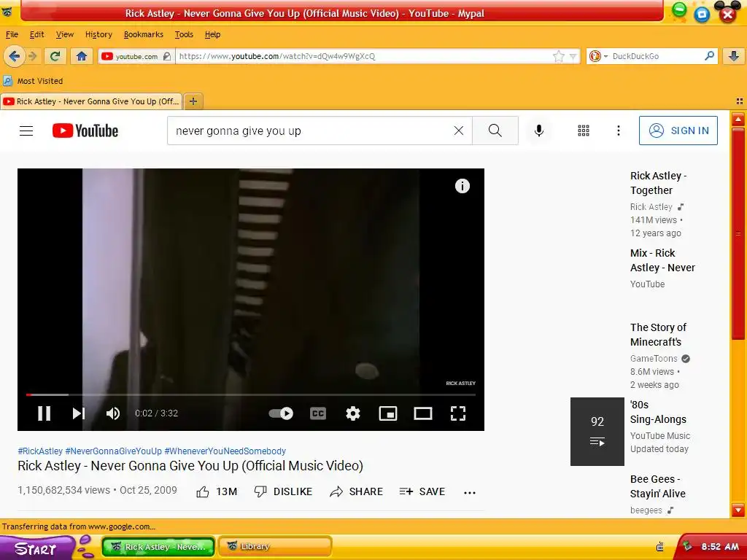This screenshot has width=747, height=560.
Task: Select the Rick Astley browser tab
Action: [91, 101]
